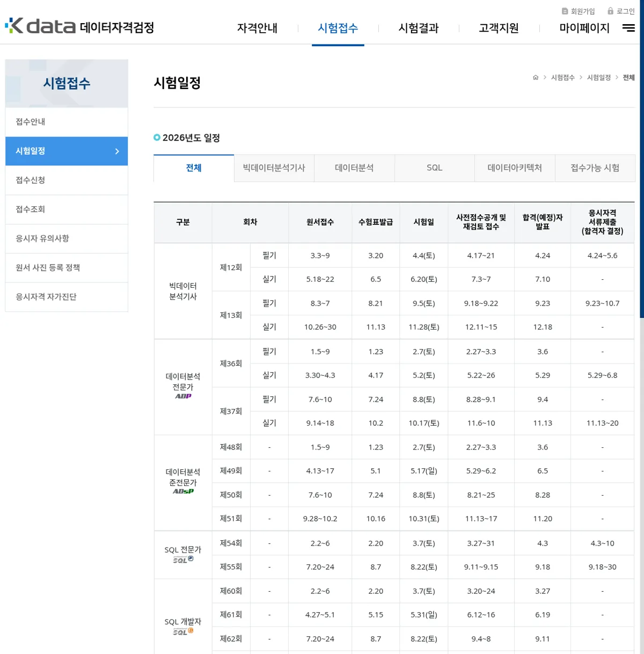
Task: Open 접수조회 in the sidebar
Action: pos(67,209)
